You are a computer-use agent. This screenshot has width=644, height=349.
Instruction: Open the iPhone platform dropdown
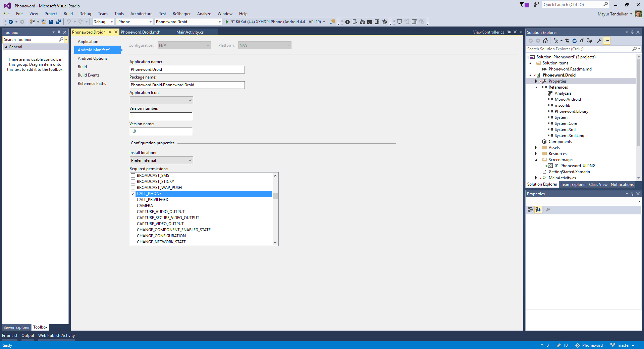pyautogui.click(x=135, y=22)
